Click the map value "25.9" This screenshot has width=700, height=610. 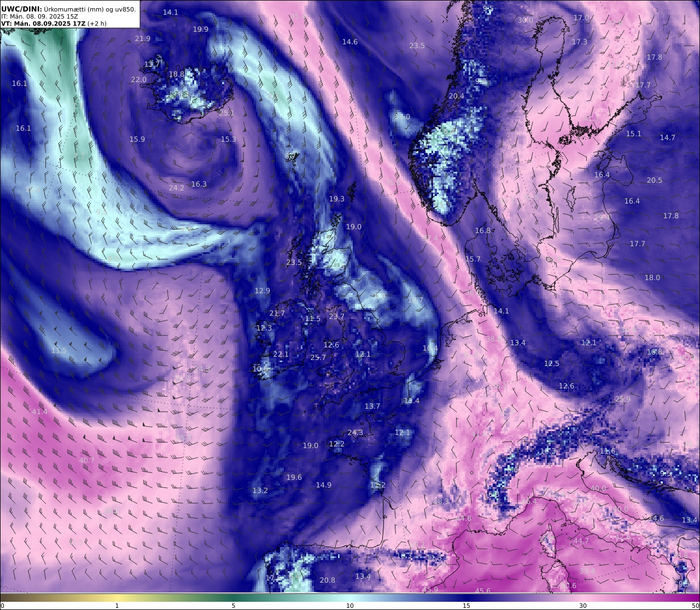(623, 399)
